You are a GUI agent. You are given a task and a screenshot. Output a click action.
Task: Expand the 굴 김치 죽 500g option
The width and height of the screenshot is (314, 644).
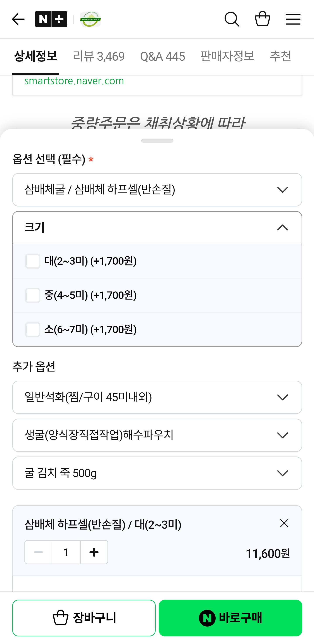coord(157,473)
